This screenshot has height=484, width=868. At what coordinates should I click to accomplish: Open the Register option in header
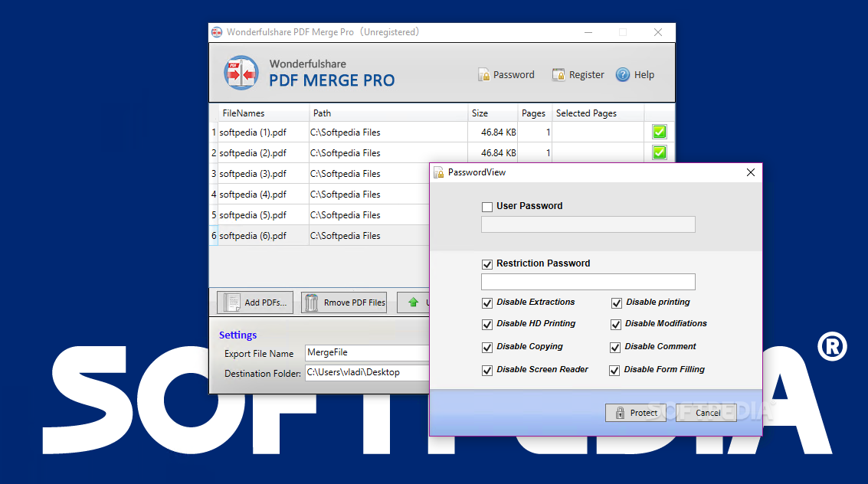coord(578,75)
